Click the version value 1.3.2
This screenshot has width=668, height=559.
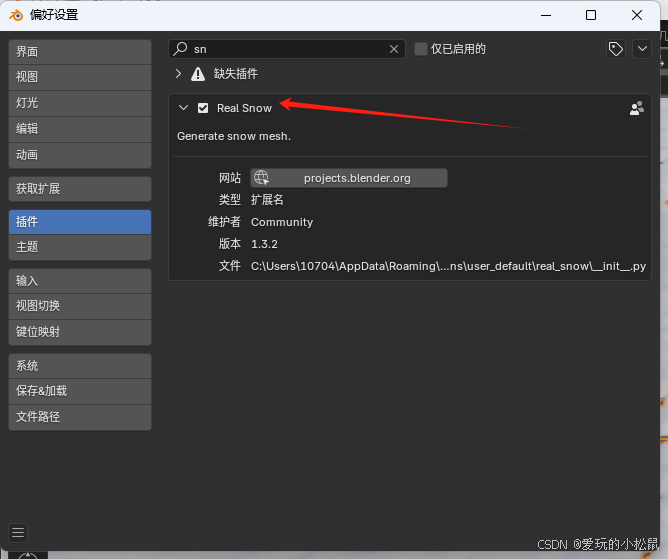pyautogui.click(x=264, y=244)
